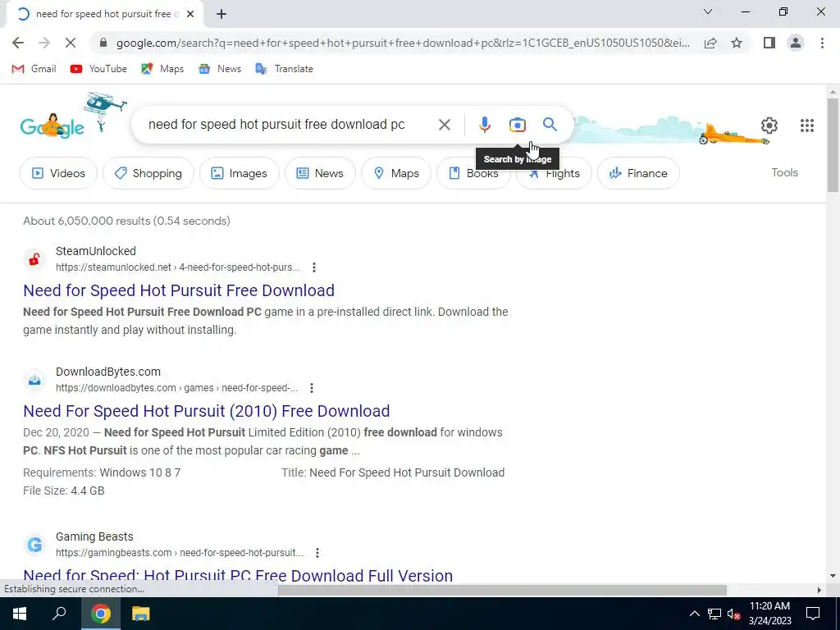Clear the search query with X
The width and height of the screenshot is (840, 630).
(444, 125)
